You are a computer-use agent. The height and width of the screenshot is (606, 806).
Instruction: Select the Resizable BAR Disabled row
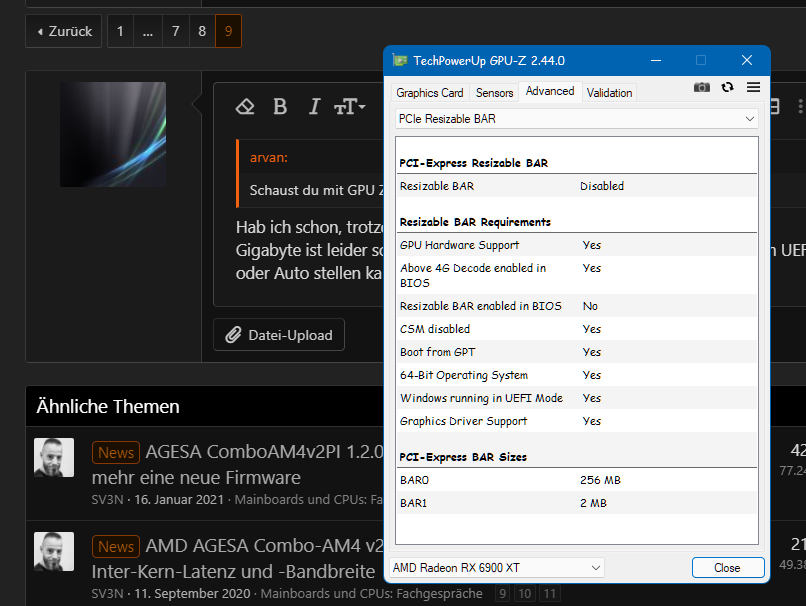click(577, 186)
